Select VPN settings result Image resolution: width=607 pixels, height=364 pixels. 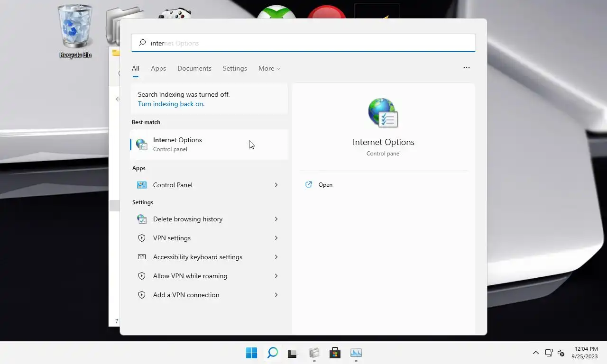pyautogui.click(x=209, y=238)
